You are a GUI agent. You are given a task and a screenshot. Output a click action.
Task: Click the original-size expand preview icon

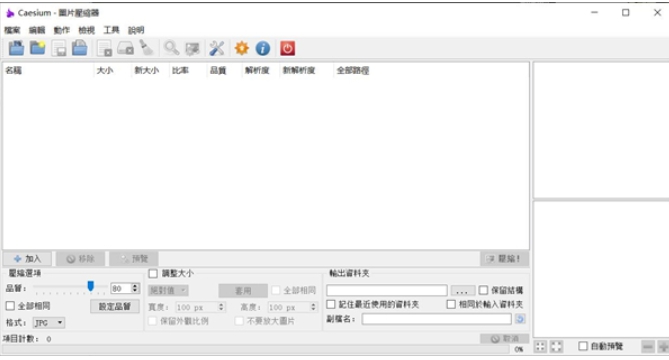tap(556, 346)
